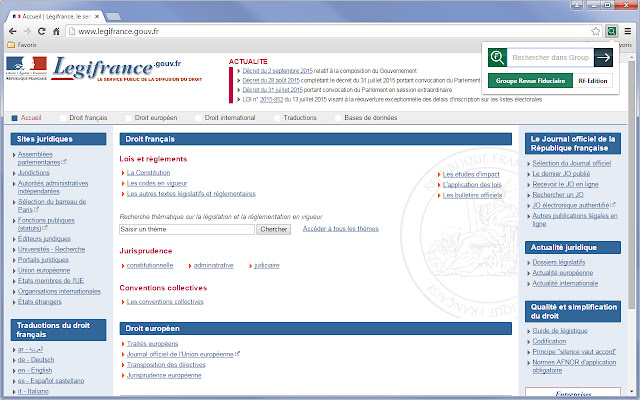Open Le dernier JO publié link
Image resolution: width=640 pixels, height=400 pixels.
click(561, 173)
